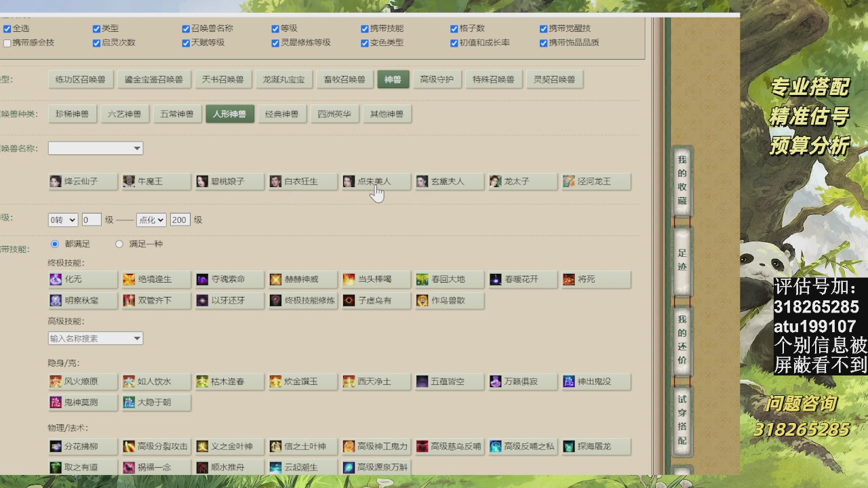The image size is (868, 488).
Task: Enable the 携带感会技 checkbox
Action: click(x=7, y=43)
